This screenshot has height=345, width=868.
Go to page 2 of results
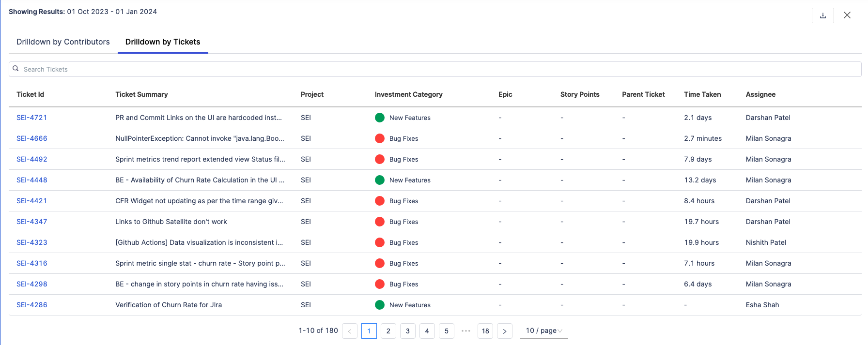tap(388, 331)
